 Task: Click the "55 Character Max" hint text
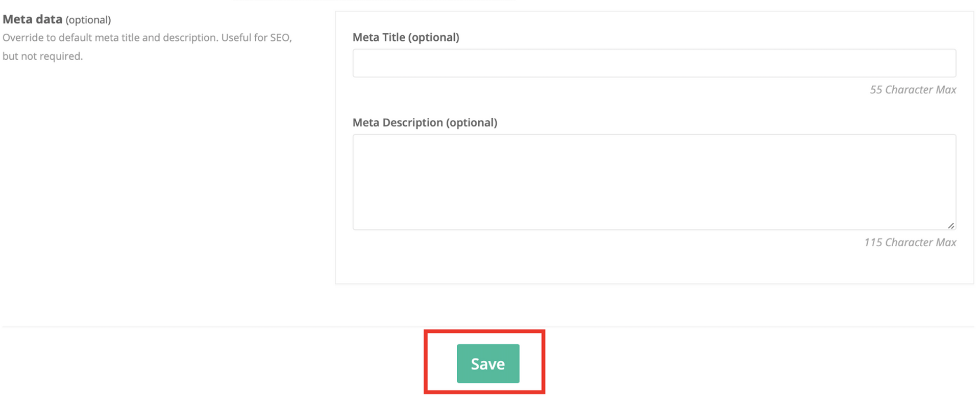913,90
